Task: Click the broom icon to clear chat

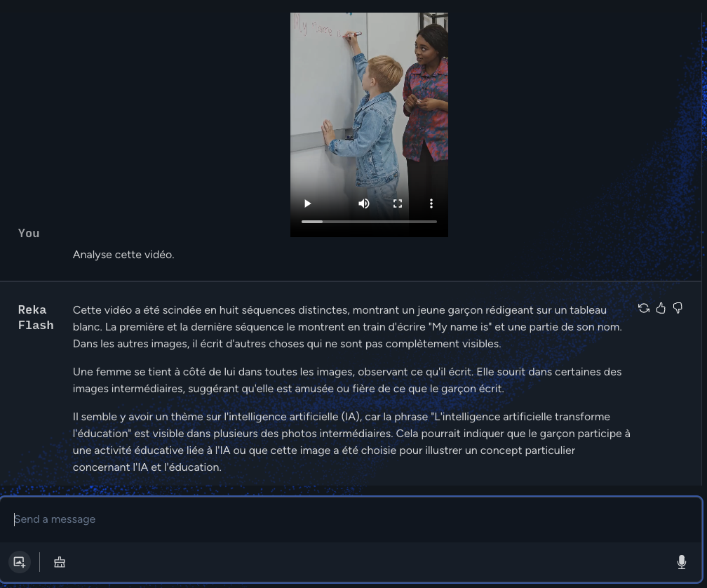Action: coord(60,562)
